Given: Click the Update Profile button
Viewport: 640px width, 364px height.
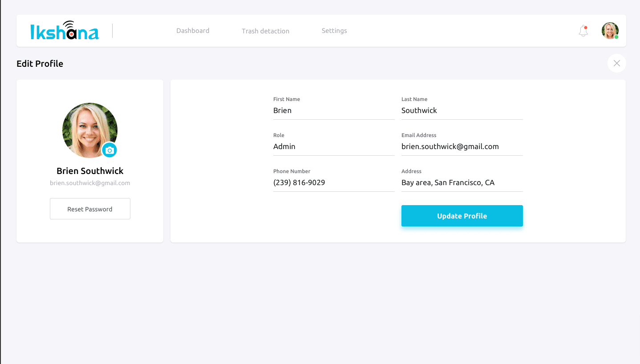Looking at the screenshot, I should tap(462, 216).
